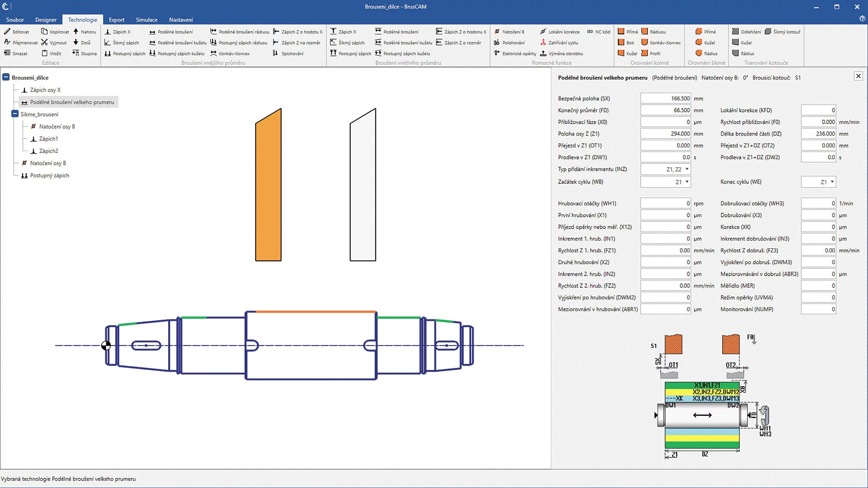Image resolution: width=868 pixels, height=488 pixels.
Task: Click Spichování tool
Action: tap(288, 53)
